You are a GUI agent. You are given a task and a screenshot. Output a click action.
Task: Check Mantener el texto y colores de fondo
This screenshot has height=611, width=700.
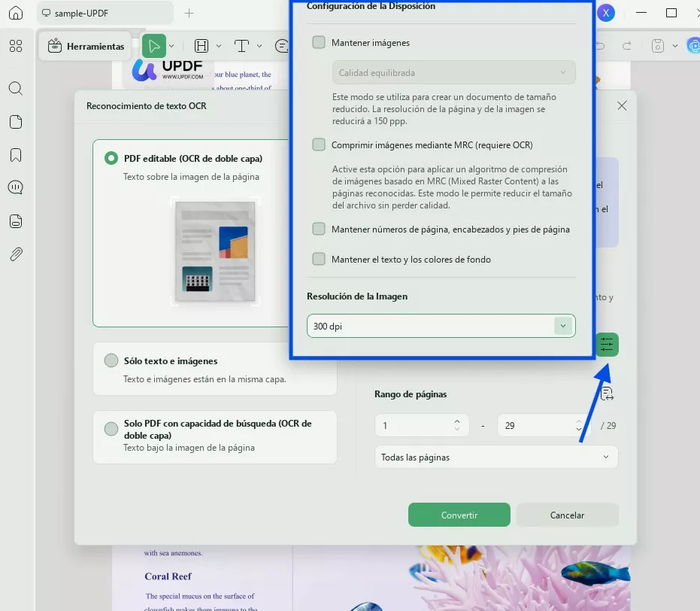point(319,259)
